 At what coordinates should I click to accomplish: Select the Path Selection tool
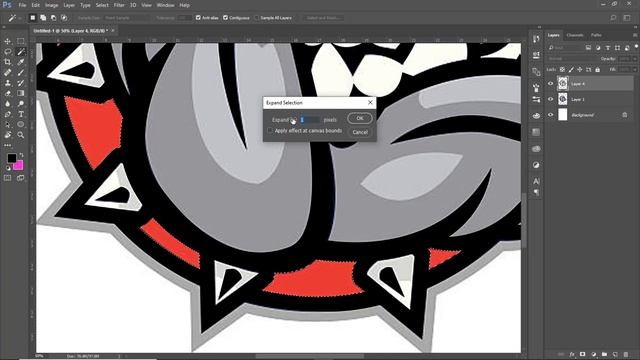[x=7, y=124]
